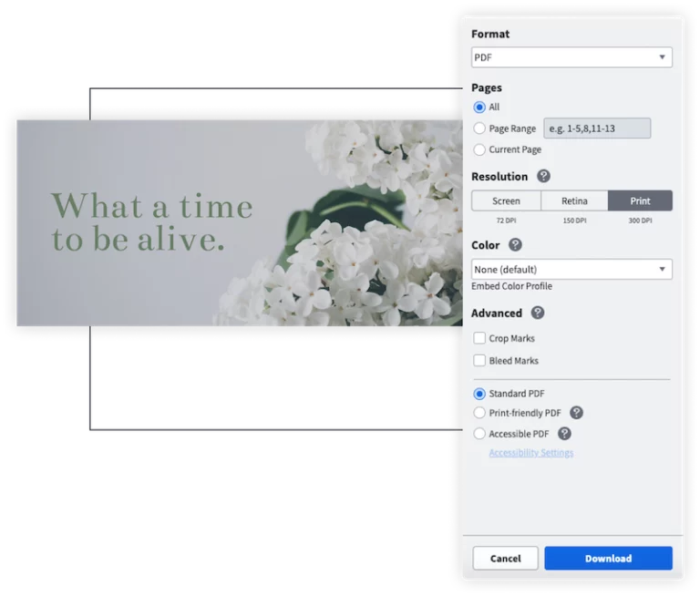The width and height of the screenshot is (700, 596).
Task: Enable the Crop Marks checkbox
Action: point(479,338)
